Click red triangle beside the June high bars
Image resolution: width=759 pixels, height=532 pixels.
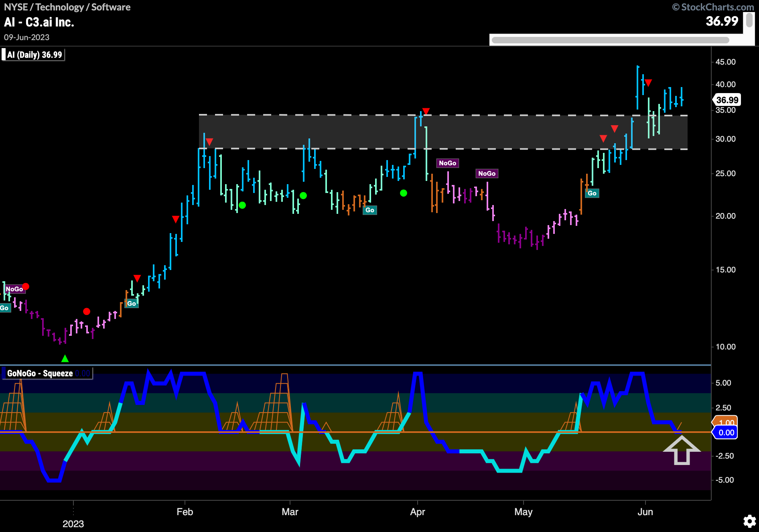coord(648,83)
